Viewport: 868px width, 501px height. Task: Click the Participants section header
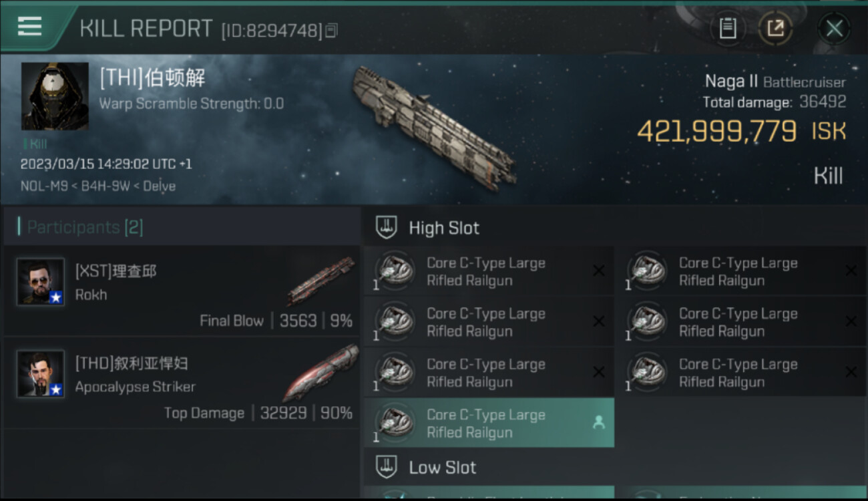pos(84,227)
